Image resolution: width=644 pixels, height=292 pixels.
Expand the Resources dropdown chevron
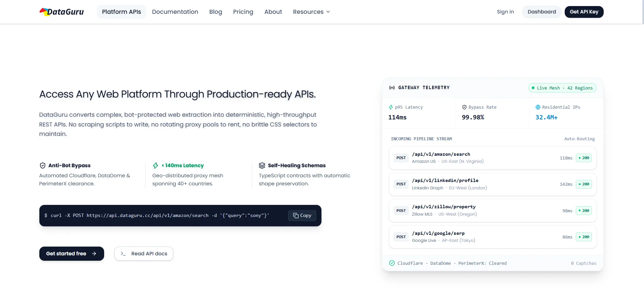coord(328,12)
